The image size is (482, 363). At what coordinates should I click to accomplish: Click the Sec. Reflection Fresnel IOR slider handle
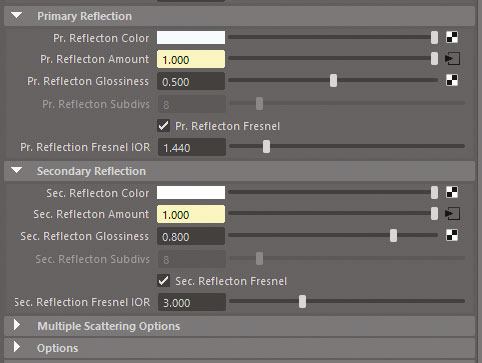(x=302, y=301)
